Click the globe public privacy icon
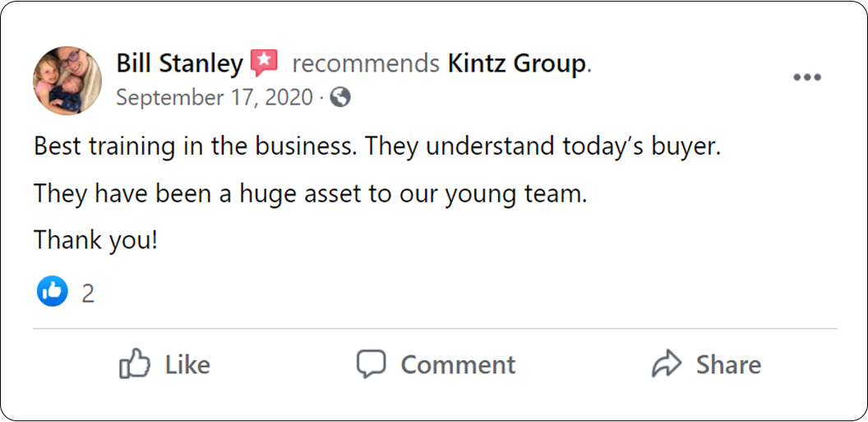 coord(340,98)
